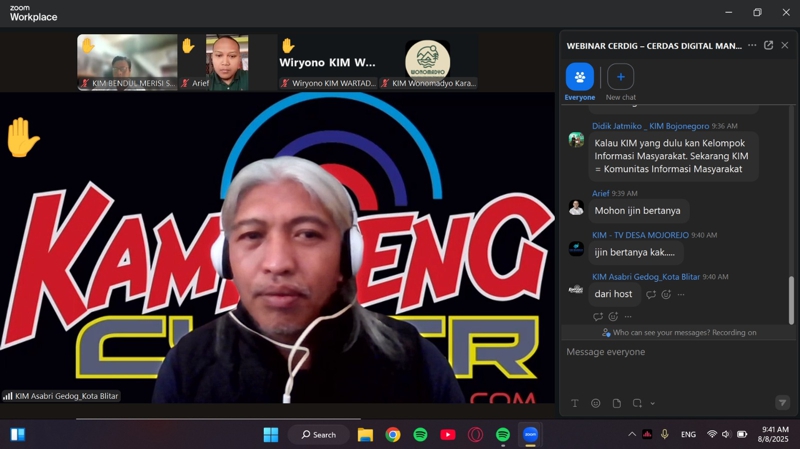Select the 'dari host' message bubble

(614, 294)
